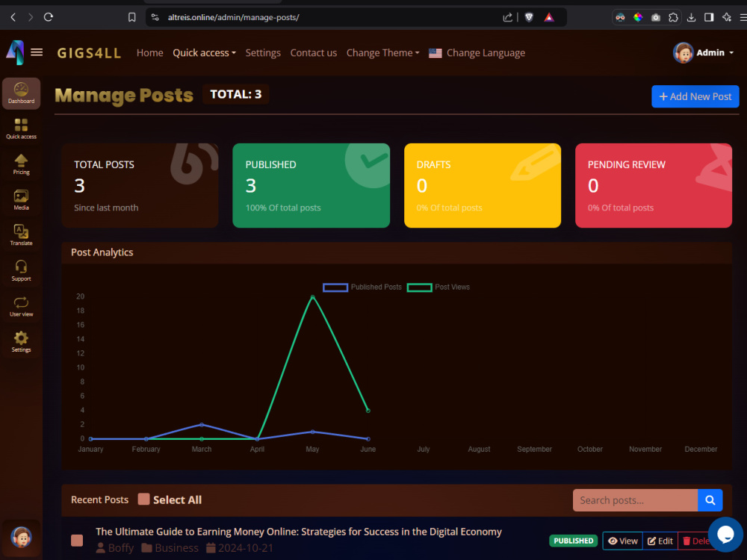Open the Leo AI sparkle icon
Image resolution: width=747 pixels, height=560 pixels.
point(727,18)
